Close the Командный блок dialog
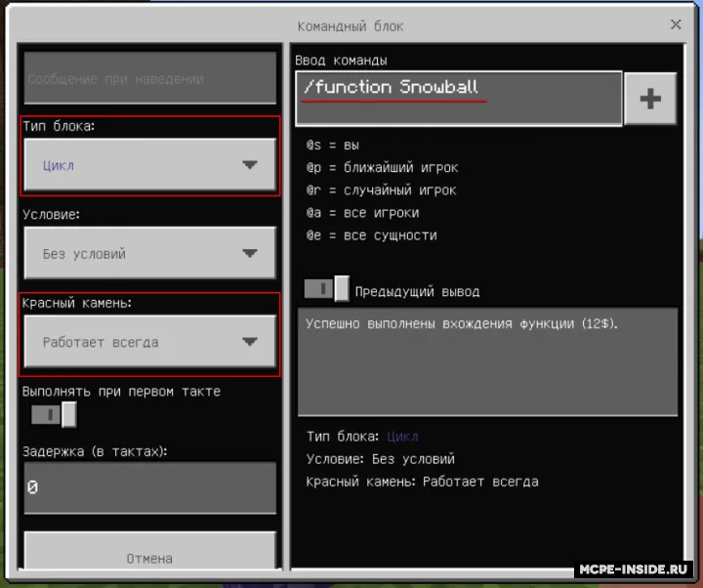Viewport: 703px width, 588px height. point(676,24)
